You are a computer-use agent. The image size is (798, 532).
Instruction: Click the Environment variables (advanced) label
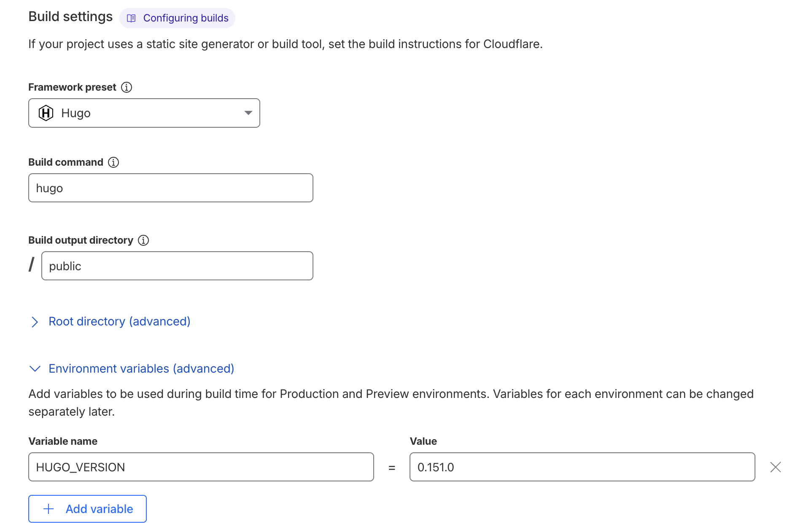tap(141, 369)
